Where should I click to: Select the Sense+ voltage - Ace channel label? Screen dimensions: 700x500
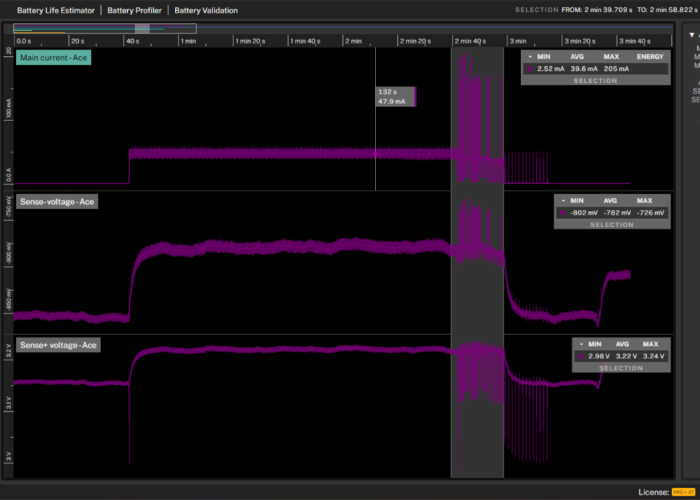click(x=59, y=345)
